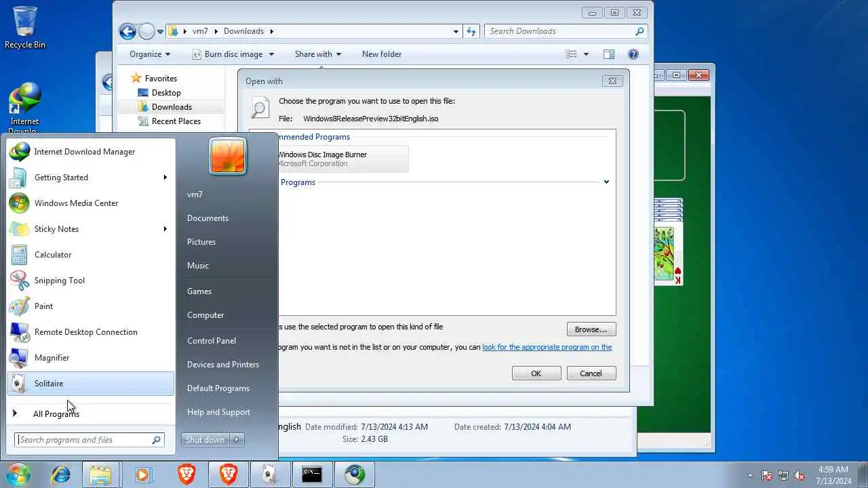The height and width of the screenshot is (488, 868).
Task: Click Cancel in Open with dialog
Action: [x=591, y=373]
